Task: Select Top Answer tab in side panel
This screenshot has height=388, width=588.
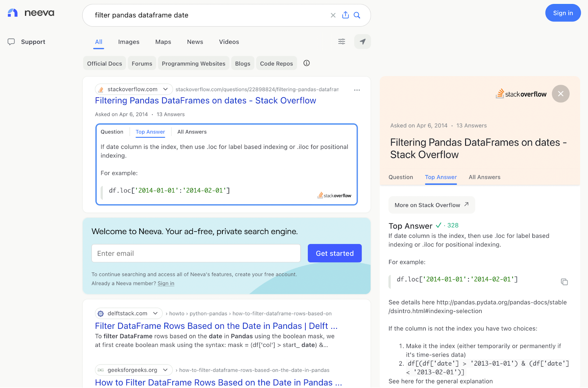Action: click(441, 177)
